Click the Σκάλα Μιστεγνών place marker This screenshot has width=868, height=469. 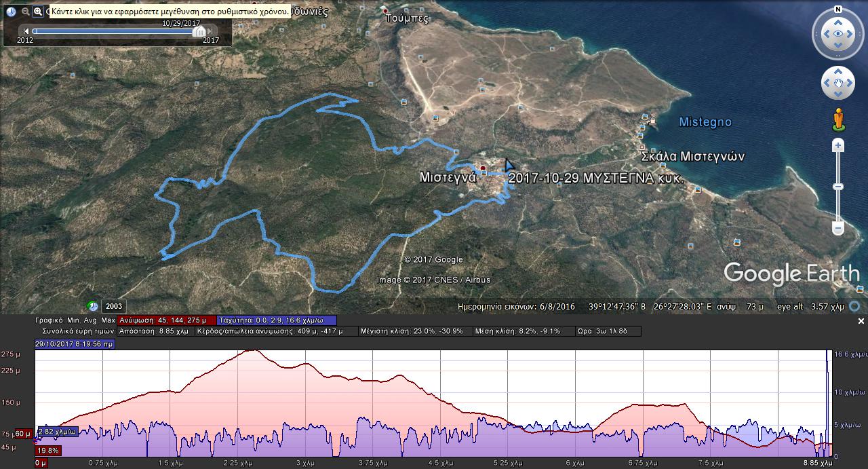(x=642, y=147)
